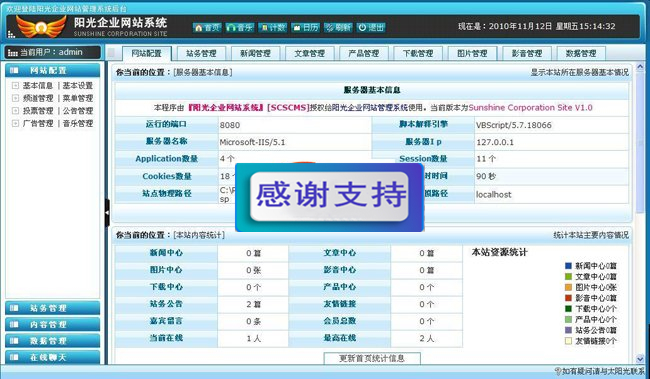Click the 音乐 music toolbar button
This screenshot has height=379, width=650.
240,27
